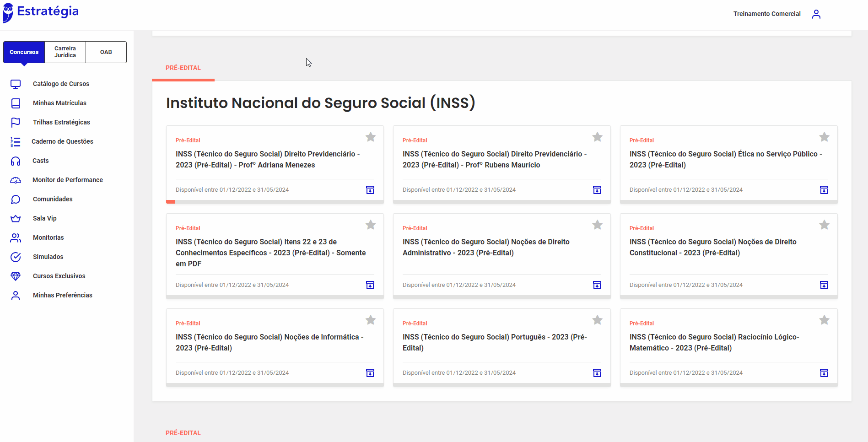Open Direito Previdenciário Prof° Rubens Maurício course
Screen dimensions: 868x442
click(495, 159)
